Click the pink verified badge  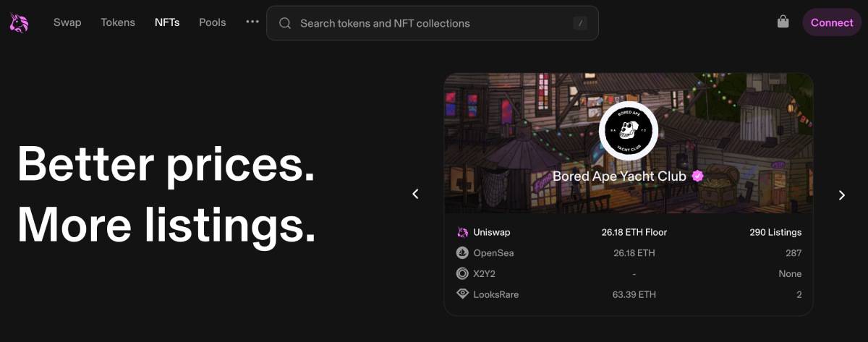698,176
